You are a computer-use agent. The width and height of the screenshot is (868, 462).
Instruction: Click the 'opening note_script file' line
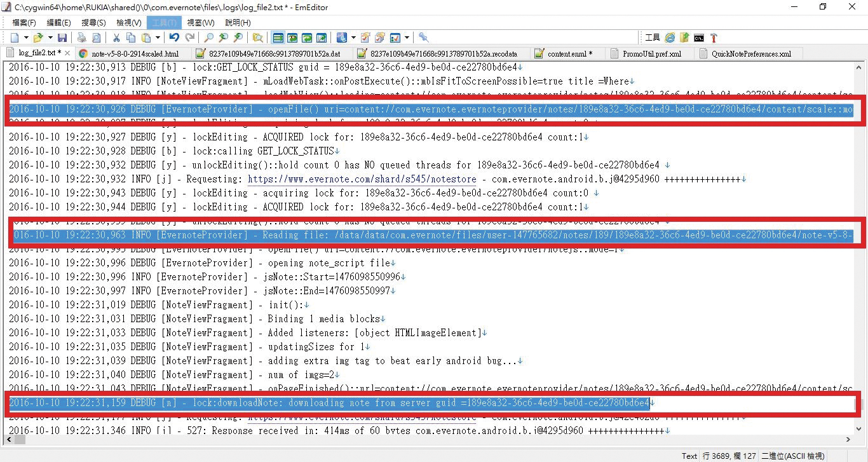pos(202,263)
